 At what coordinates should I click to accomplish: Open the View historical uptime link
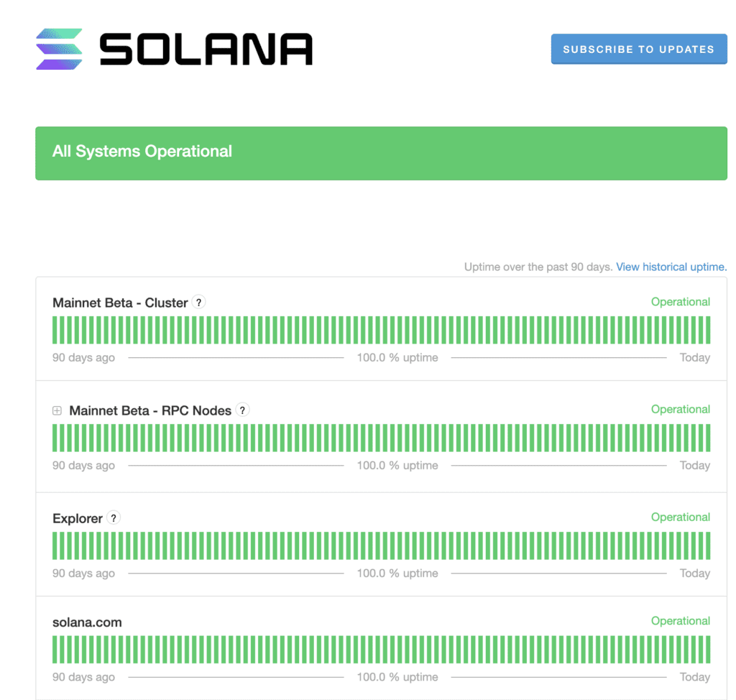[671, 267]
